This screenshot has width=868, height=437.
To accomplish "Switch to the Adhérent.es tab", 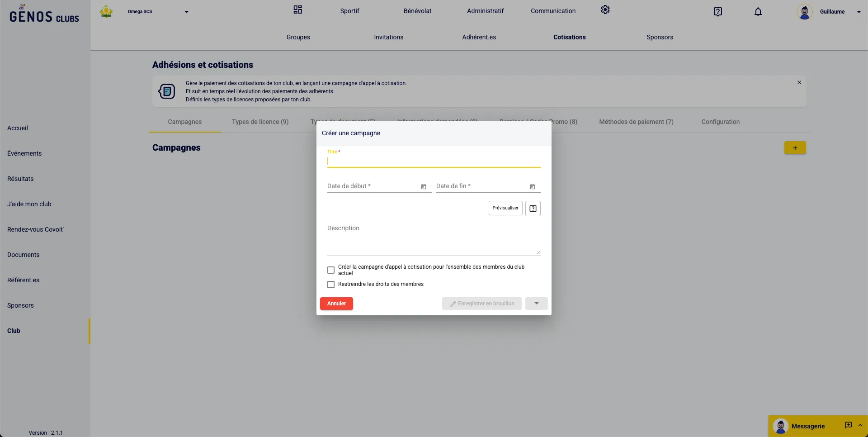I will tap(479, 37).
